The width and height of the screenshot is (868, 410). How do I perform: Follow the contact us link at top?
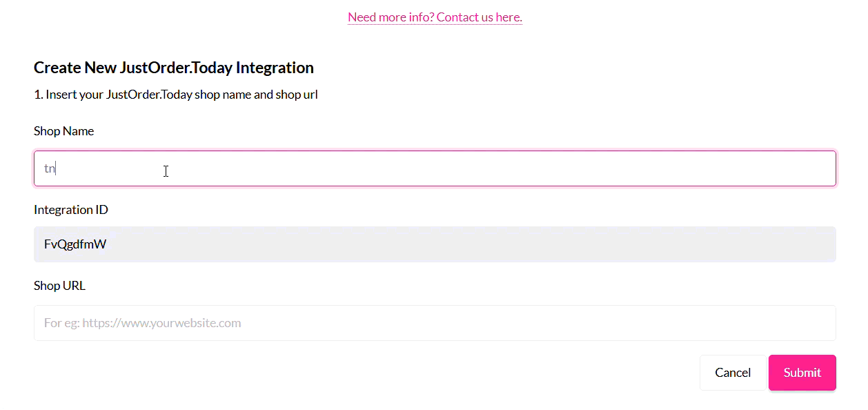(435, 17)
